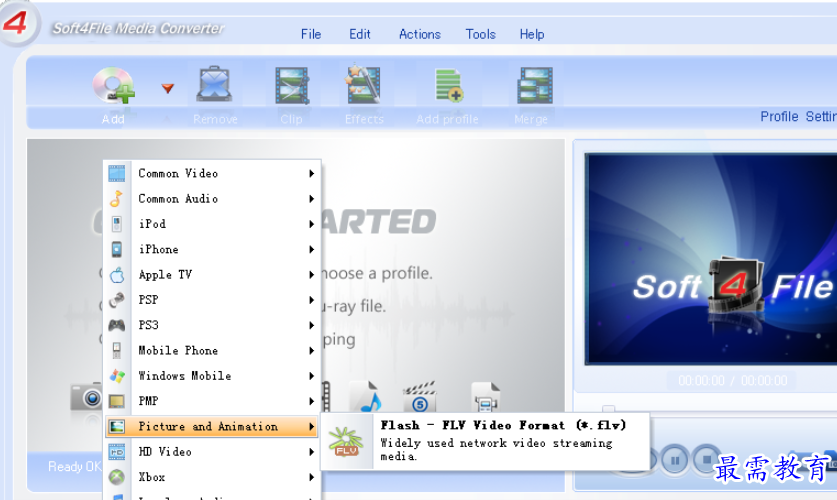
Task: Select the iPod profile category
Action: point(212,224)
